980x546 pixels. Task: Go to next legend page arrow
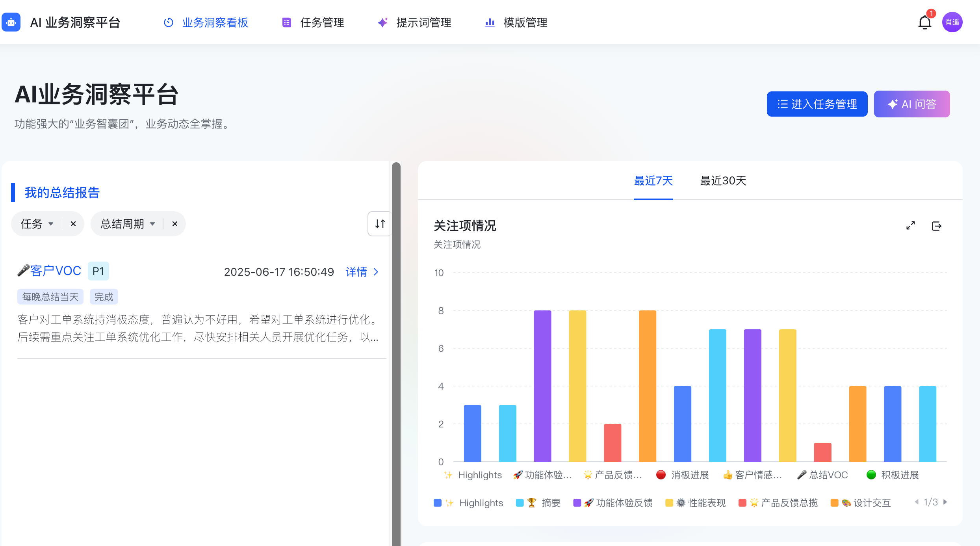945,502
